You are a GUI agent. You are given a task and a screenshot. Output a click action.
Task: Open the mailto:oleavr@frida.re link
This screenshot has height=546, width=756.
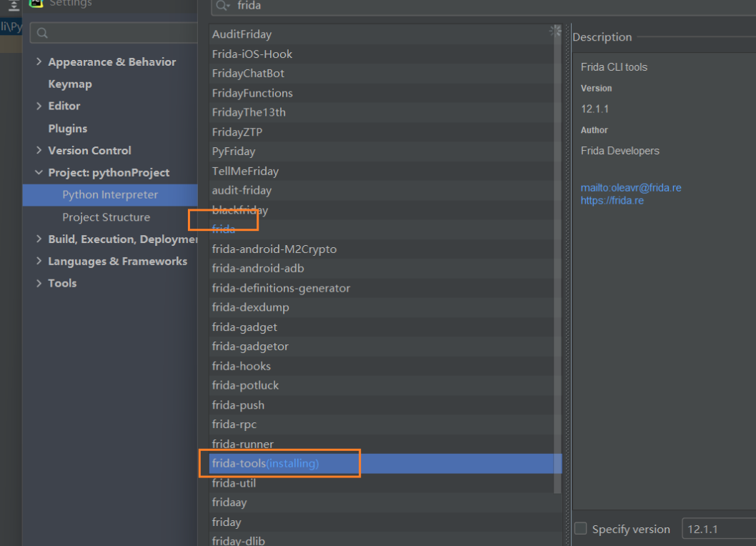(x=631, y=188)
